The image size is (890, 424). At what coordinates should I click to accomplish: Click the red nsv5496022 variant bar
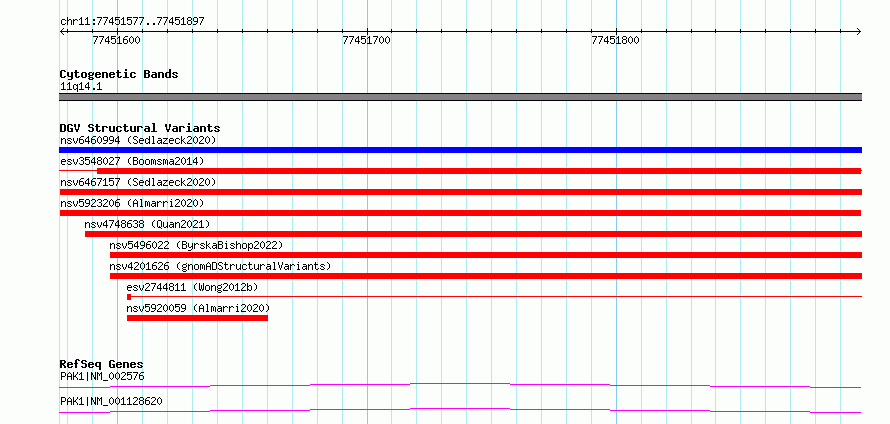point(486,255)
